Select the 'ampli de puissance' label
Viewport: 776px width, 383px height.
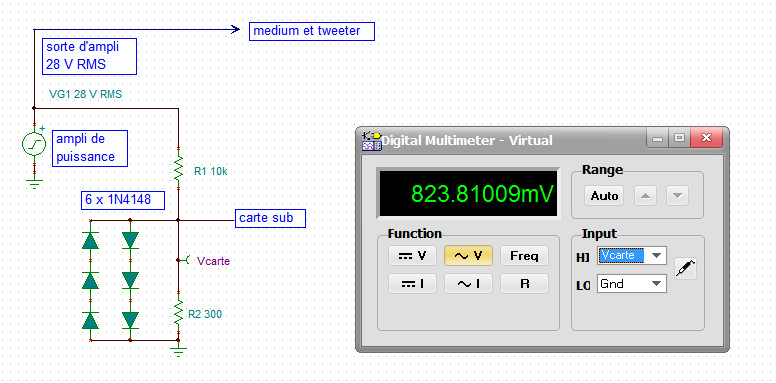pos(90,148)
